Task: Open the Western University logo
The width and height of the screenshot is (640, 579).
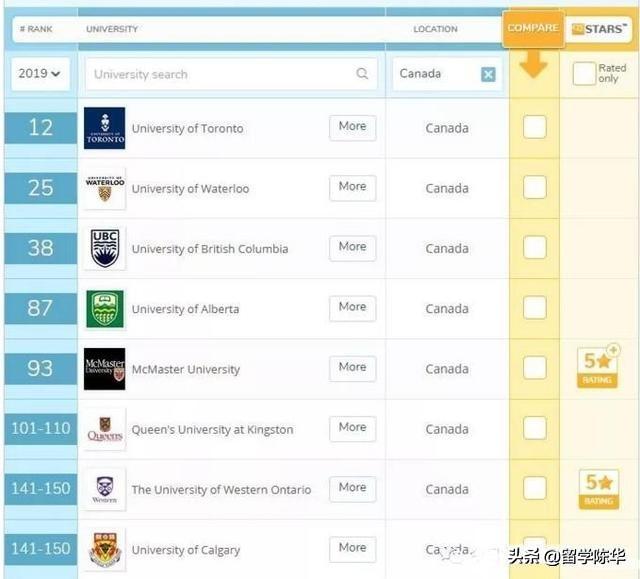Action: [104, 489]
